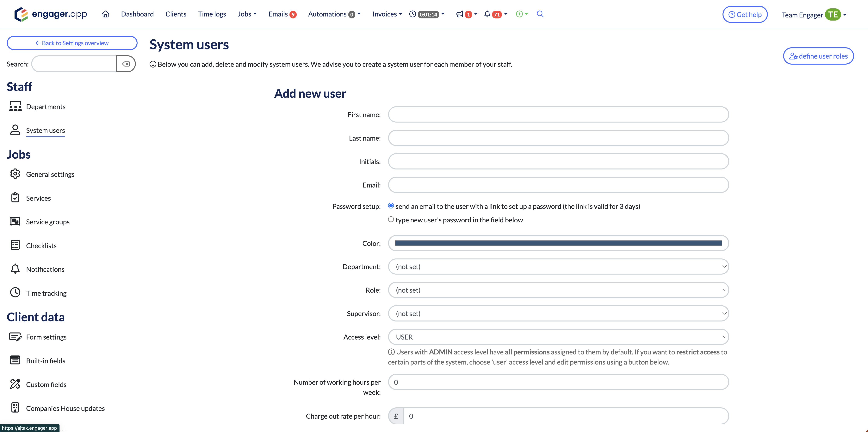Select send email password setup option
The image size is (868, 432).
[391, 206]
